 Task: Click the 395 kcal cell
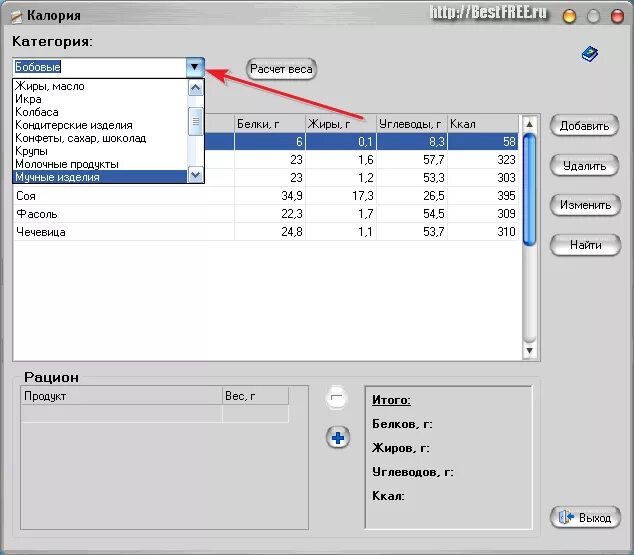pos(483,196)
